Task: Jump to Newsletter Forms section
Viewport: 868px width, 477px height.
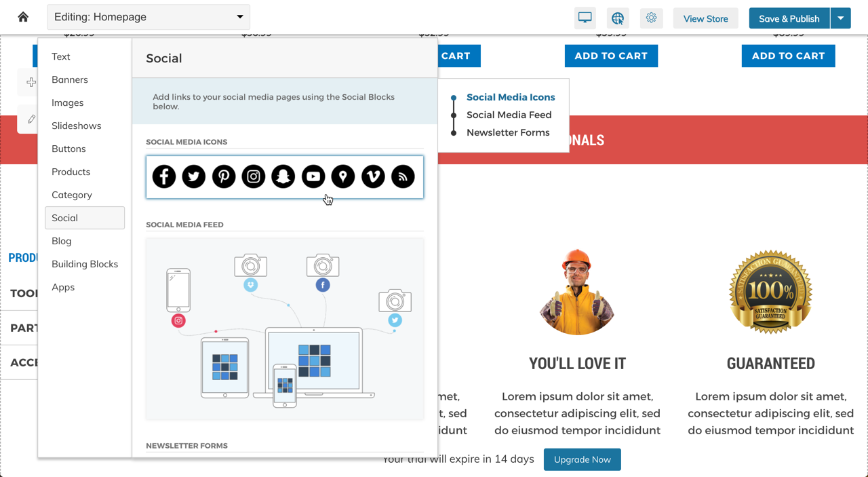Action: 508,132
